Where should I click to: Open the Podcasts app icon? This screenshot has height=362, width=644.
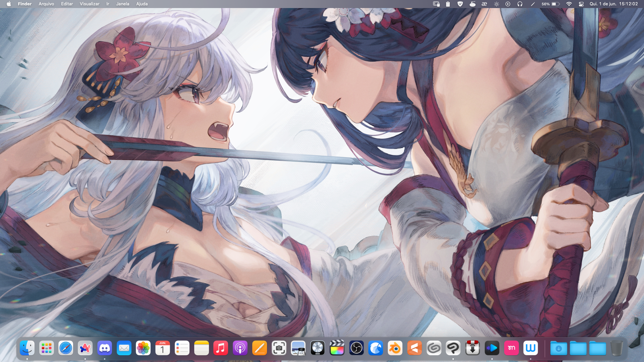(x=240, y=349)
